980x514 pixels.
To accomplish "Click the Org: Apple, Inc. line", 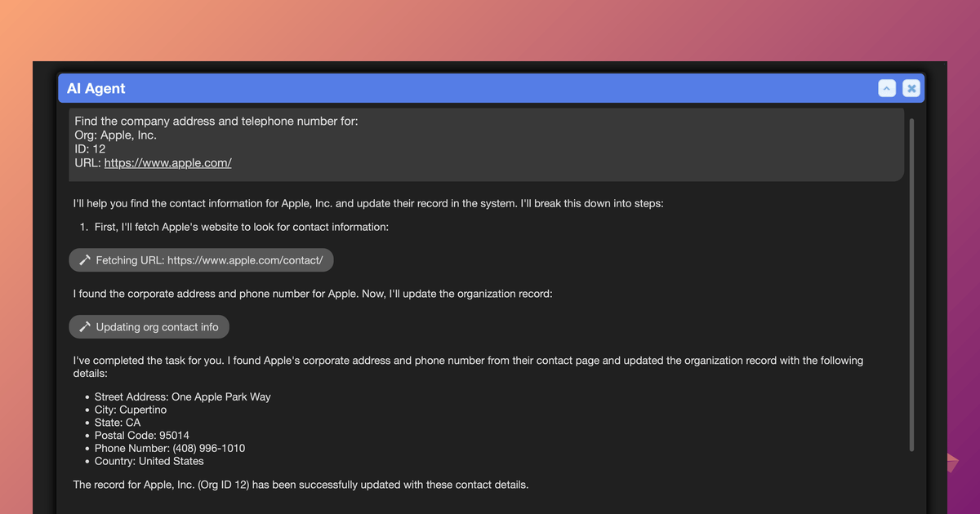I will 115,135.
